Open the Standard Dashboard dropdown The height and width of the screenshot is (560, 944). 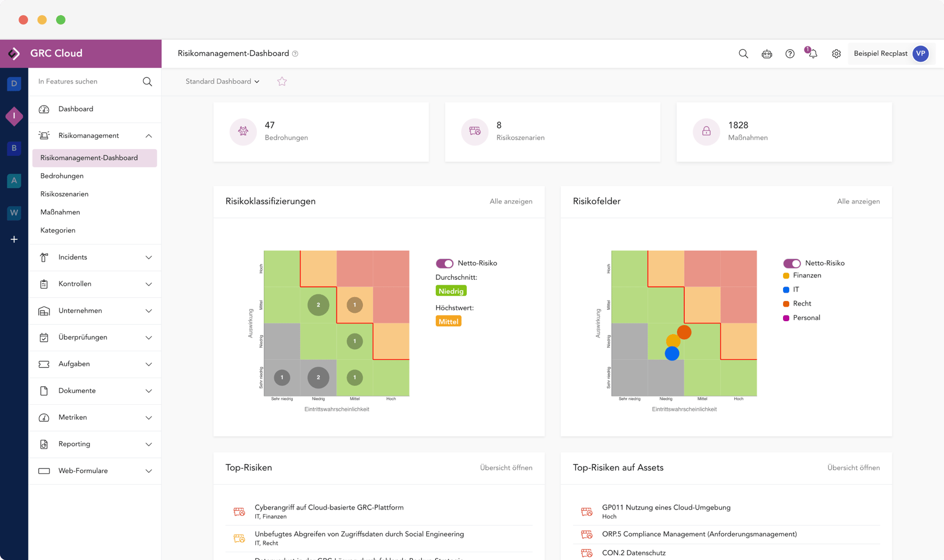[x=222, y=81]
